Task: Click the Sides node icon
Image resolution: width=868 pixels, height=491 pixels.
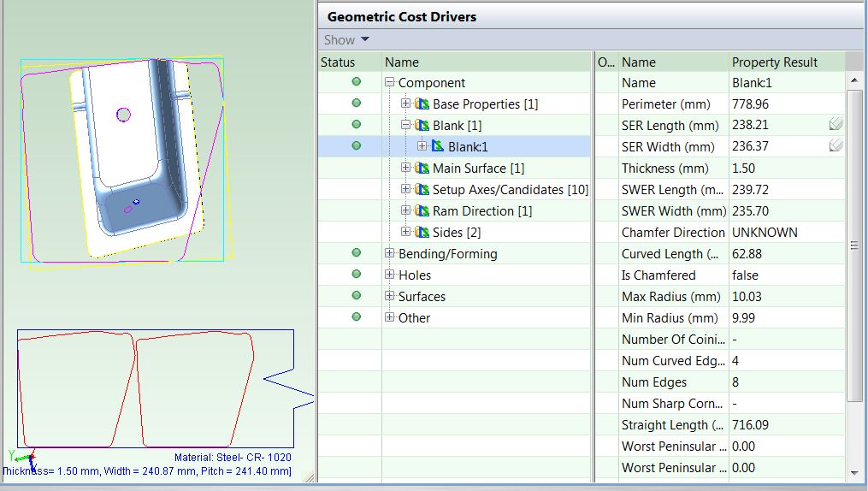Action: (x=422, y=233)
